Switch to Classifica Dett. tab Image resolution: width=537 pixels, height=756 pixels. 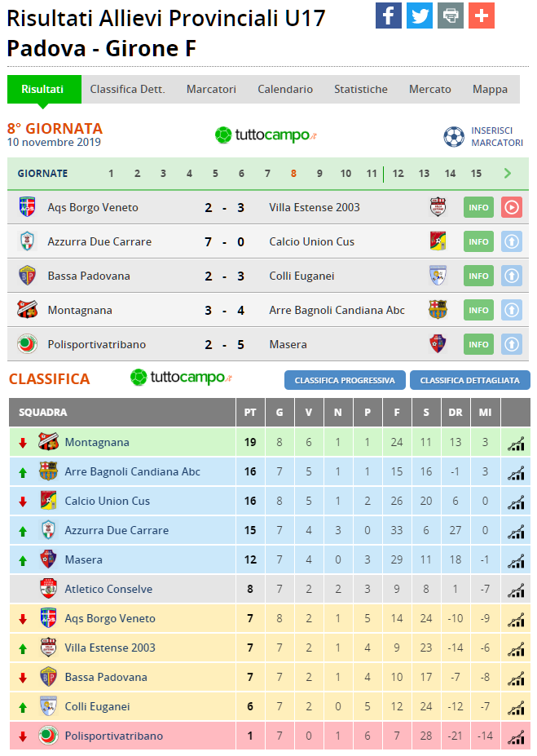128,89
